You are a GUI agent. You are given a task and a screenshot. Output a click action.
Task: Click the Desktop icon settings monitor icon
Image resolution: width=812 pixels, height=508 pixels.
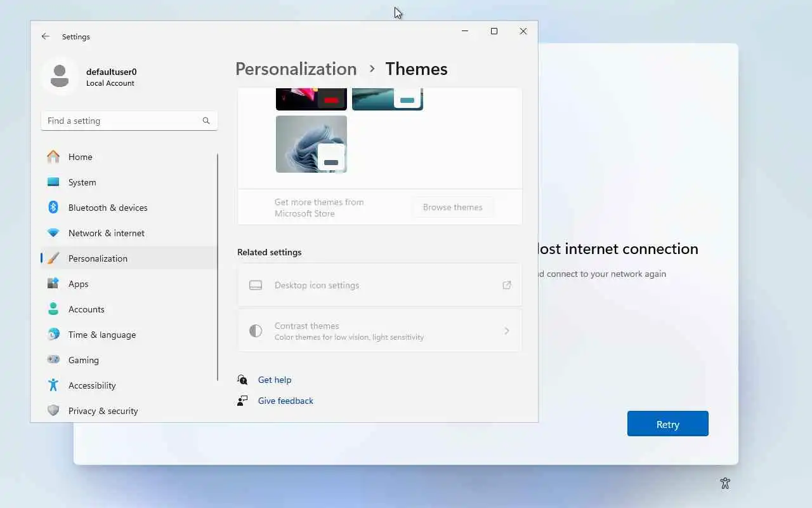point(256,285)
